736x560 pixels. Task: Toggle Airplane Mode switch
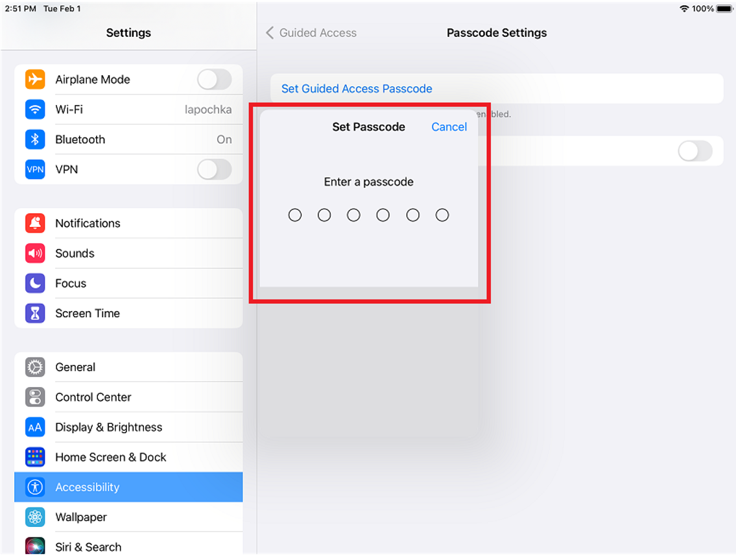(215, 79)
